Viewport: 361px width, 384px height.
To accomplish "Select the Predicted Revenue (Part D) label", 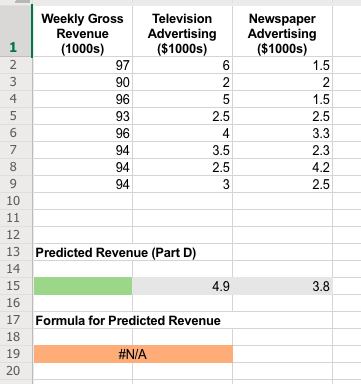I will pos(116,252).
